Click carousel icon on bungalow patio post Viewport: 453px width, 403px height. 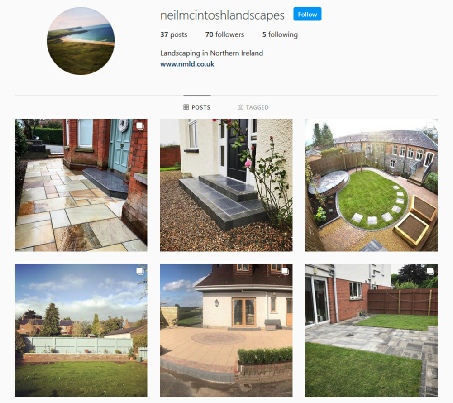[x=285, y=271]
